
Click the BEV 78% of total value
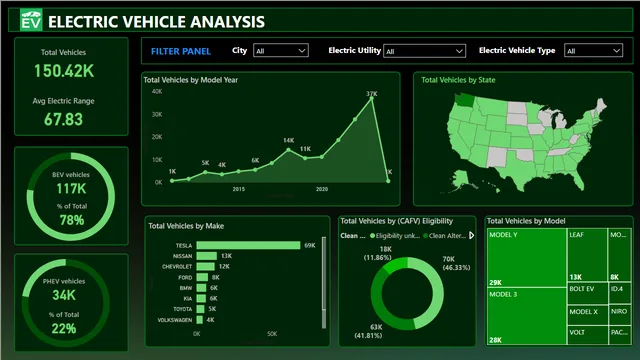(72, 220)
